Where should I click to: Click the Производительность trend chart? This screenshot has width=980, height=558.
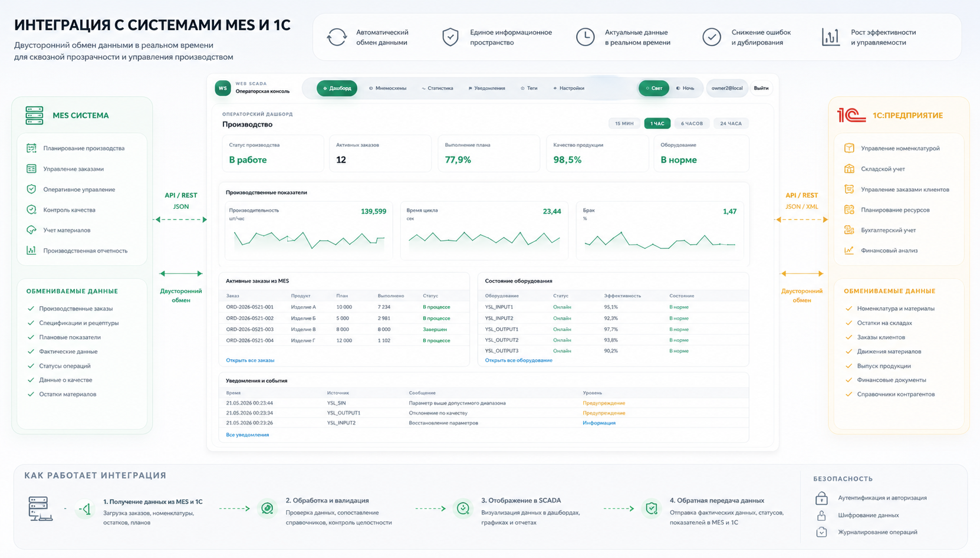coord(309,240)
